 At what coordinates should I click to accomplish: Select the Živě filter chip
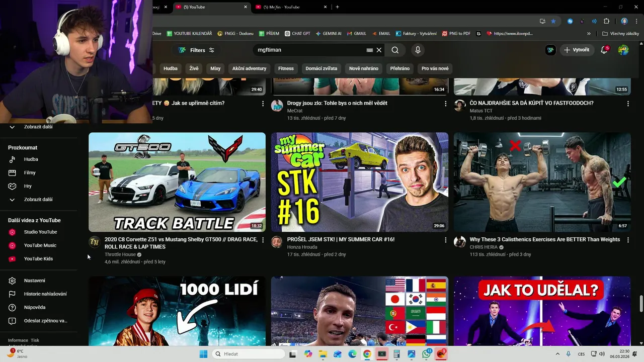(x=194, y=68)
